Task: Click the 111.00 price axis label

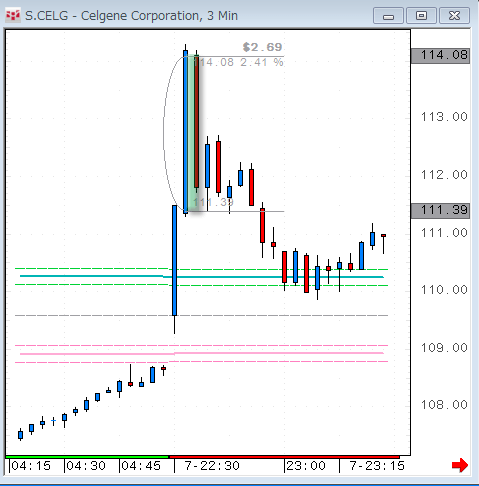Action: tap(444, 233)
